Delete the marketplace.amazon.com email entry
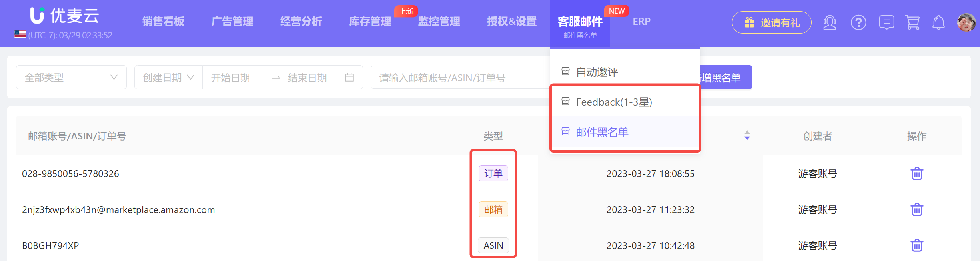980x261 pixels. point(916,209)
